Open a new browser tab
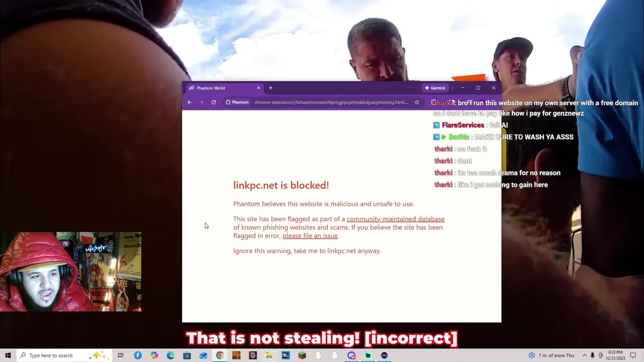Viewport: 644px width, 362px height. point(270,88)
